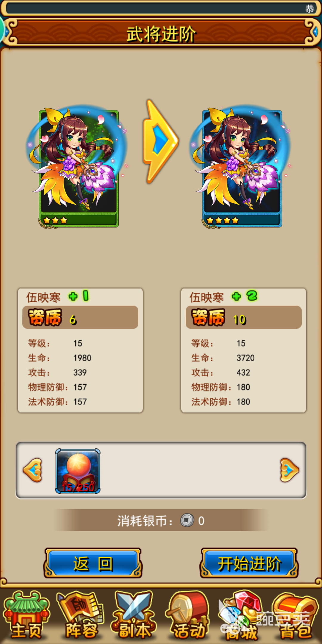
Task: Show previous materials with left arrow
Action: point(32,470)
